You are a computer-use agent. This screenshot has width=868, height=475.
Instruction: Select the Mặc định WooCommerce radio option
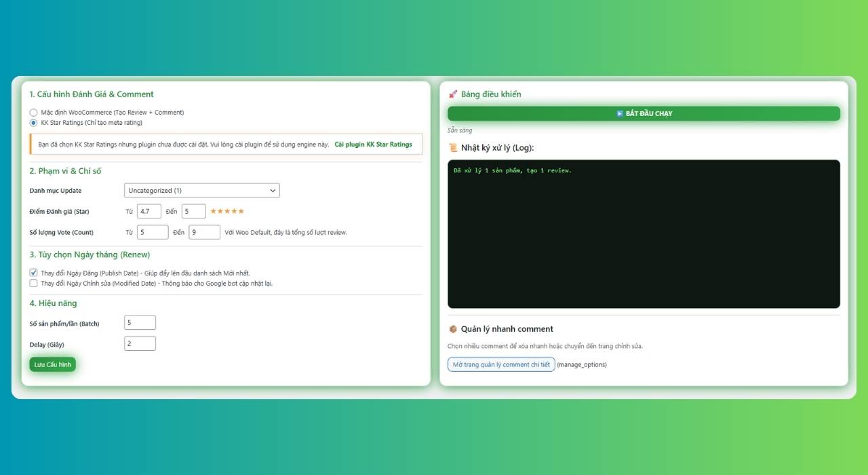(x=33, y=113)
